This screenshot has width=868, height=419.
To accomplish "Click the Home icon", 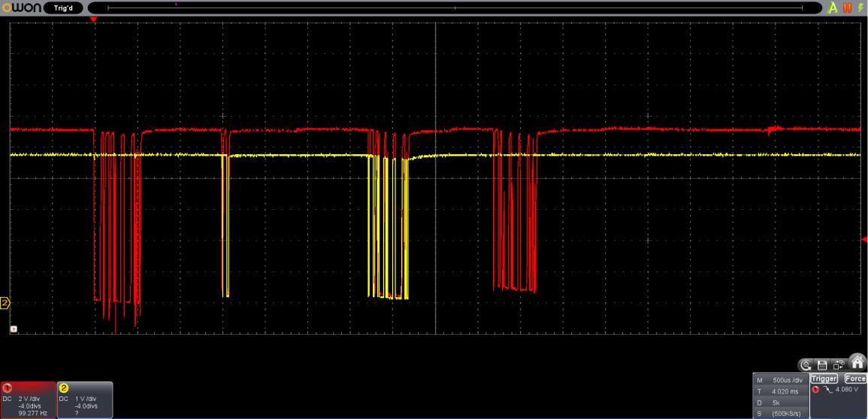I will click(x=857, y=363).
